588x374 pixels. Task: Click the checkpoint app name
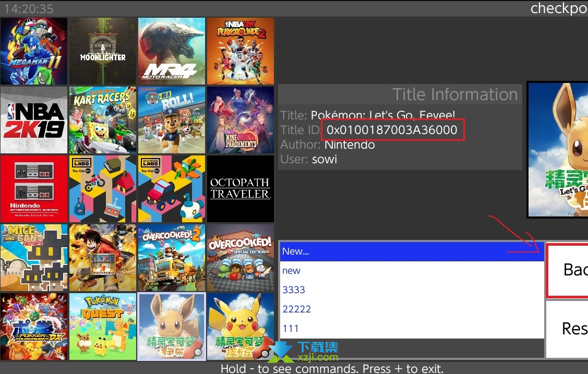point(559,8)
